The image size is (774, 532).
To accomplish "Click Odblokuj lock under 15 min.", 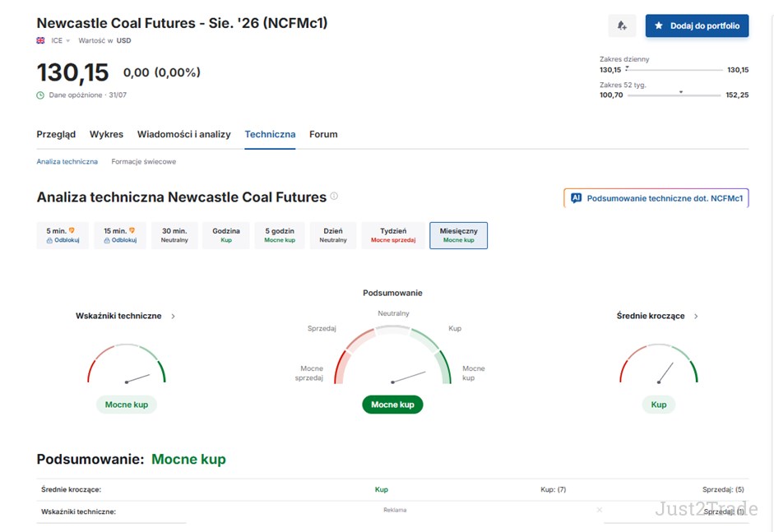I will (120, 240).
